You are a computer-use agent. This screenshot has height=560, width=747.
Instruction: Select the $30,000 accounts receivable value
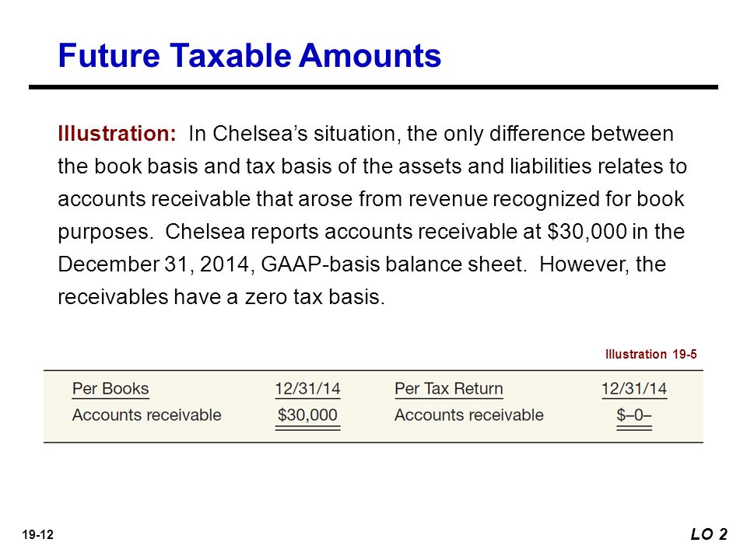(307, 415)
